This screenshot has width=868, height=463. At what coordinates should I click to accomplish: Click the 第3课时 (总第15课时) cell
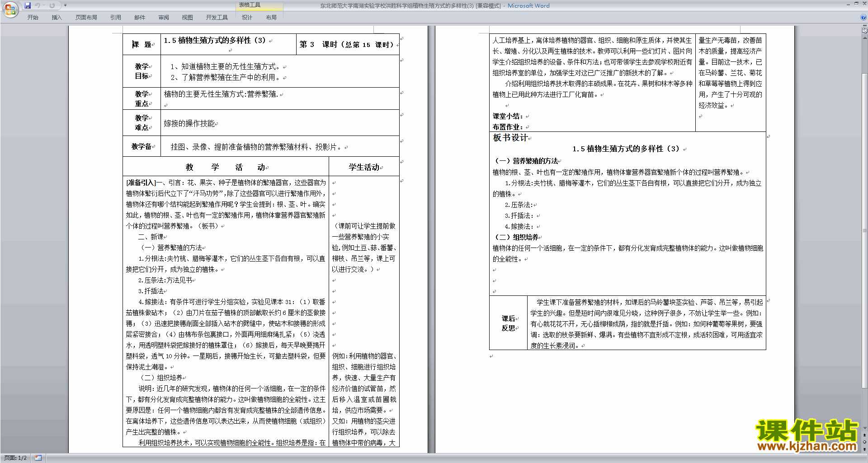tap(347, 44)
